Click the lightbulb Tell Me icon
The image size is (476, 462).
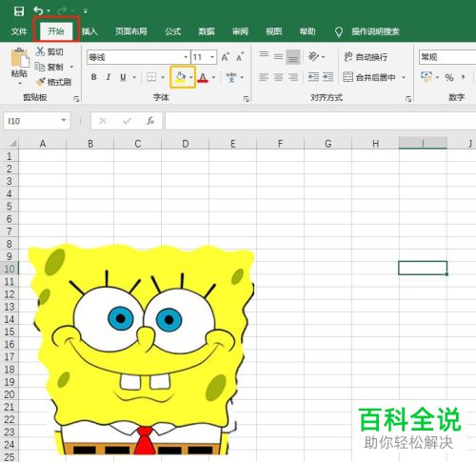click(339, 31)
